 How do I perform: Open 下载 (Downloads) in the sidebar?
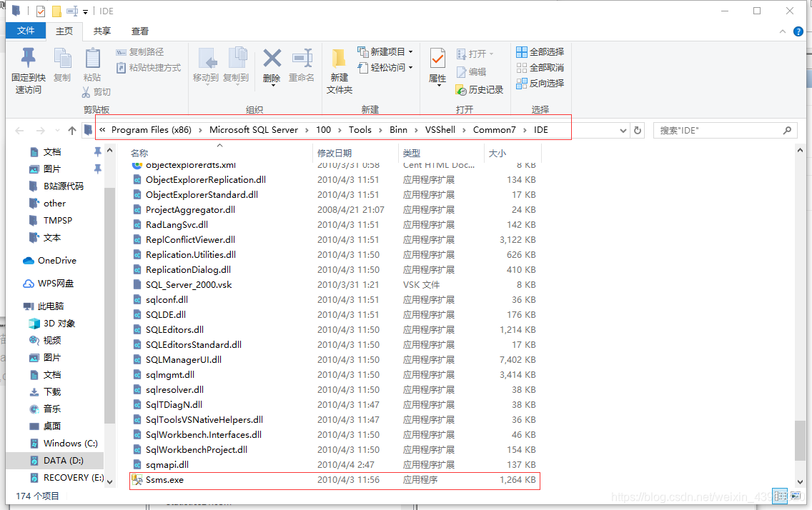[45, 392]
